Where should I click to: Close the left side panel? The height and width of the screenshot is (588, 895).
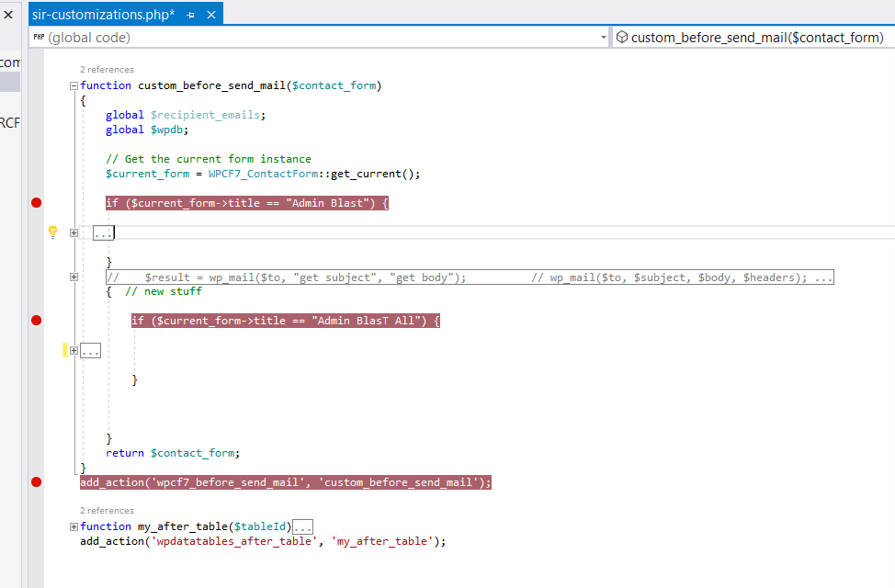point(8,15)
